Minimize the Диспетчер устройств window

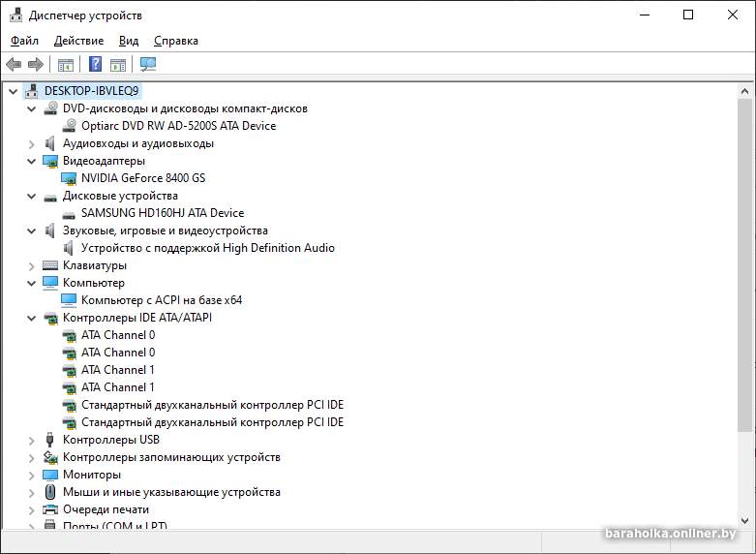click(x=645, y=15)
